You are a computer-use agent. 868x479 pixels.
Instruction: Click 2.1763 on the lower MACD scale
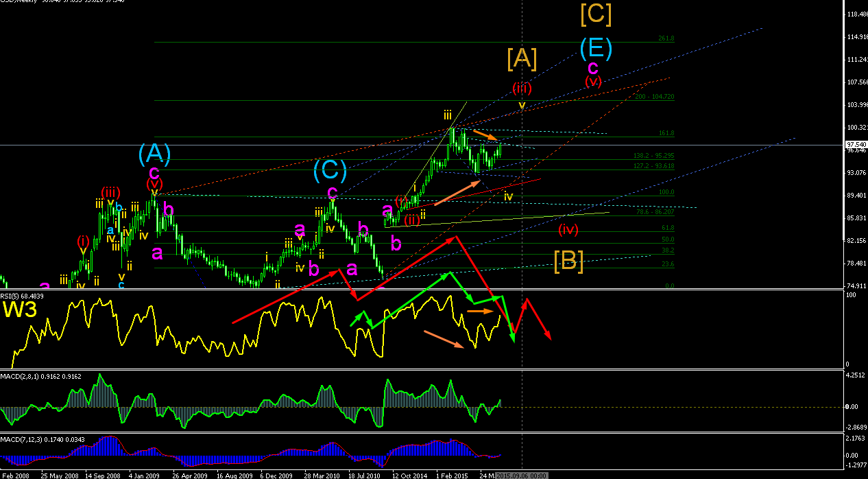pyautogui.click(x=854, y=438)
